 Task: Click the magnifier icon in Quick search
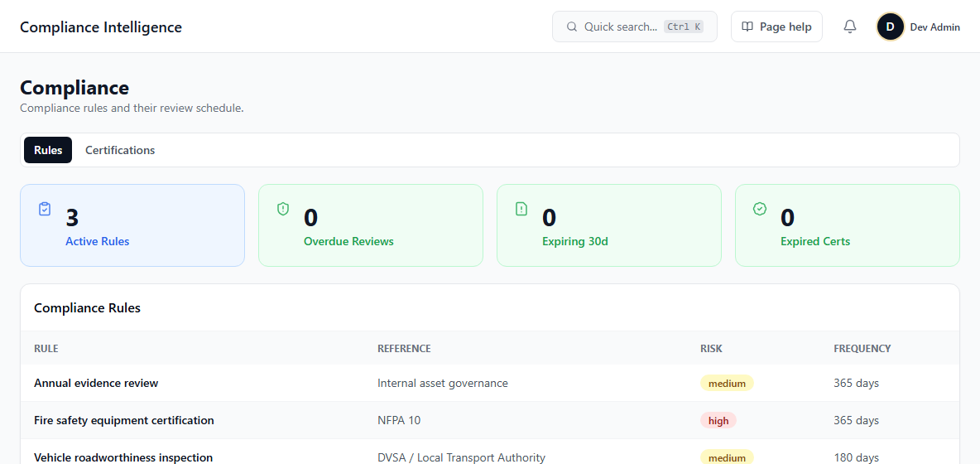point(571,27)
